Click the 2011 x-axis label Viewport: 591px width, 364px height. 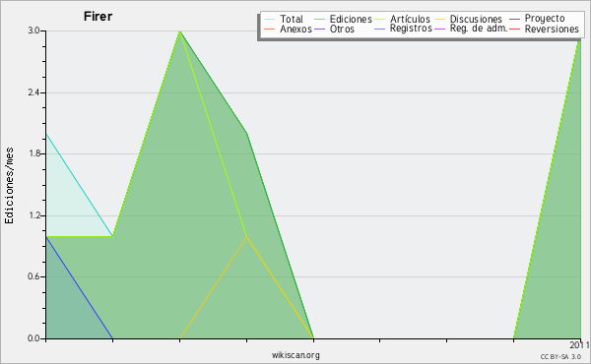(579, 345)
